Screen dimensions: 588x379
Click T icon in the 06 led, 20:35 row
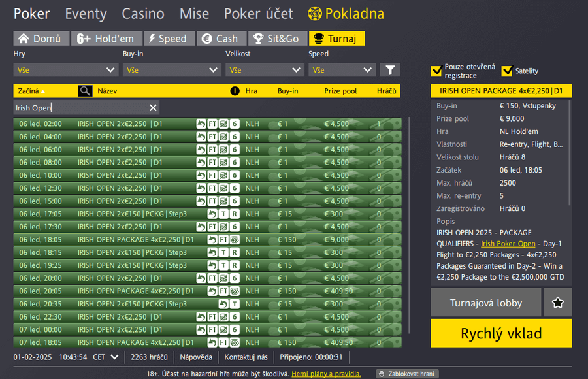point(235,304)
